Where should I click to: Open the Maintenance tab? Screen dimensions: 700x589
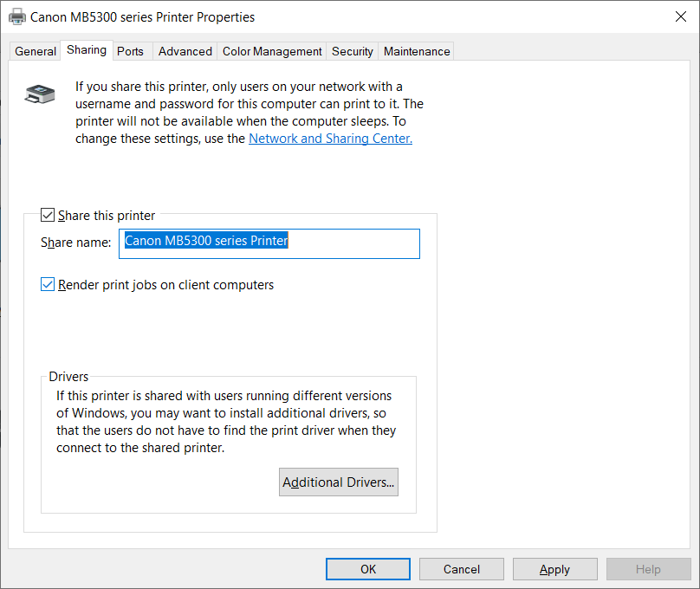click(417, 51)
